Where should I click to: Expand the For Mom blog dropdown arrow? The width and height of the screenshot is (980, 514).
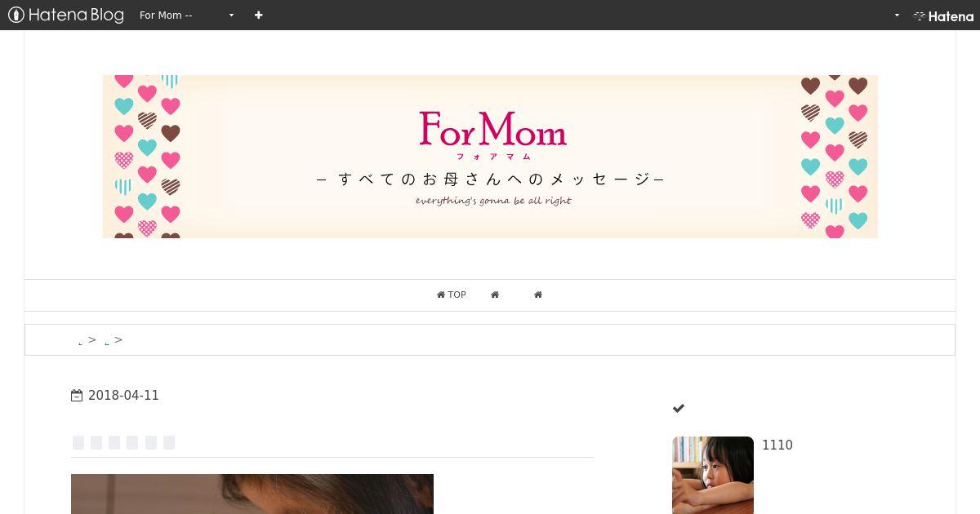(231, 16)
